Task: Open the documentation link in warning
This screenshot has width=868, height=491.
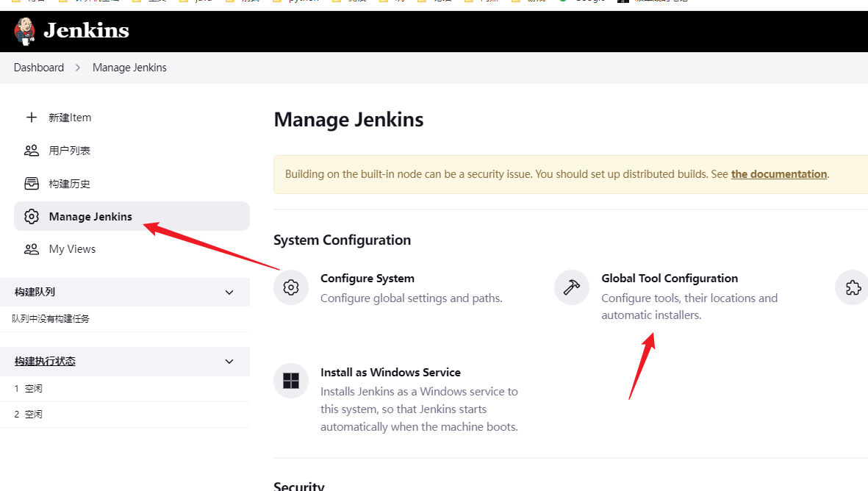Action: point(779,173)
